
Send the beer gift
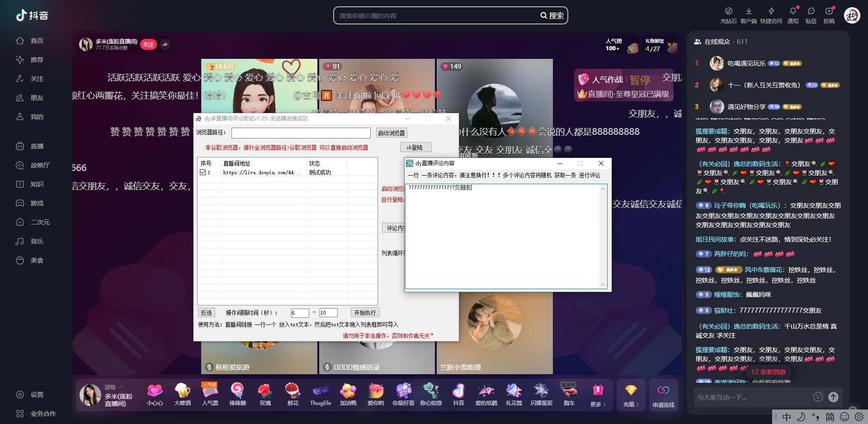[x=182, y=391]
